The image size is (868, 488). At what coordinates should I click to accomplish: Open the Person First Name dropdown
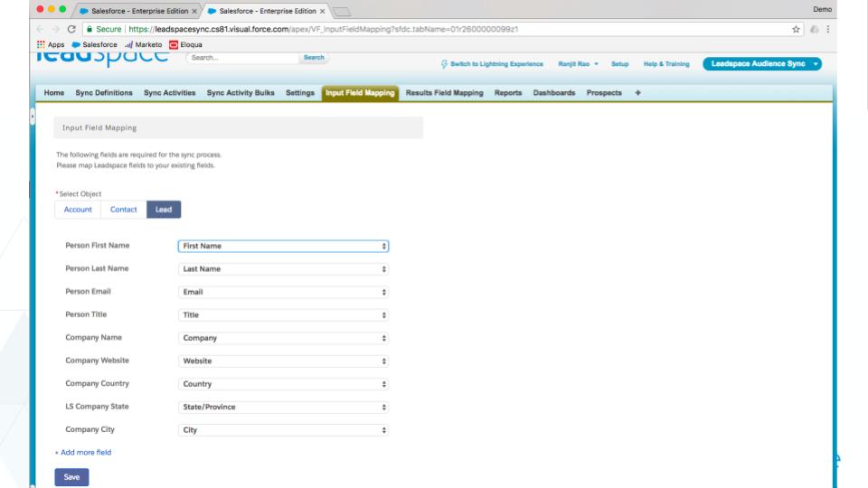tap(283, 246)
